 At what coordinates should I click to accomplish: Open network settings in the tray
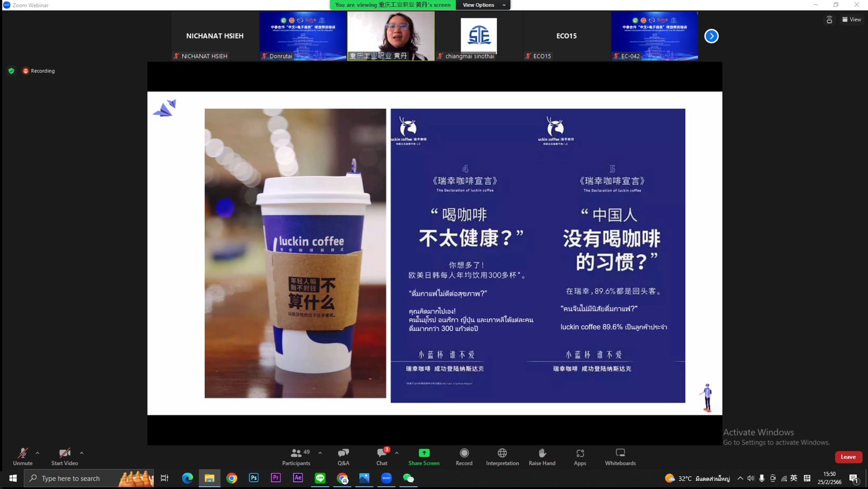pyautogui.click(x=784, y=479)
